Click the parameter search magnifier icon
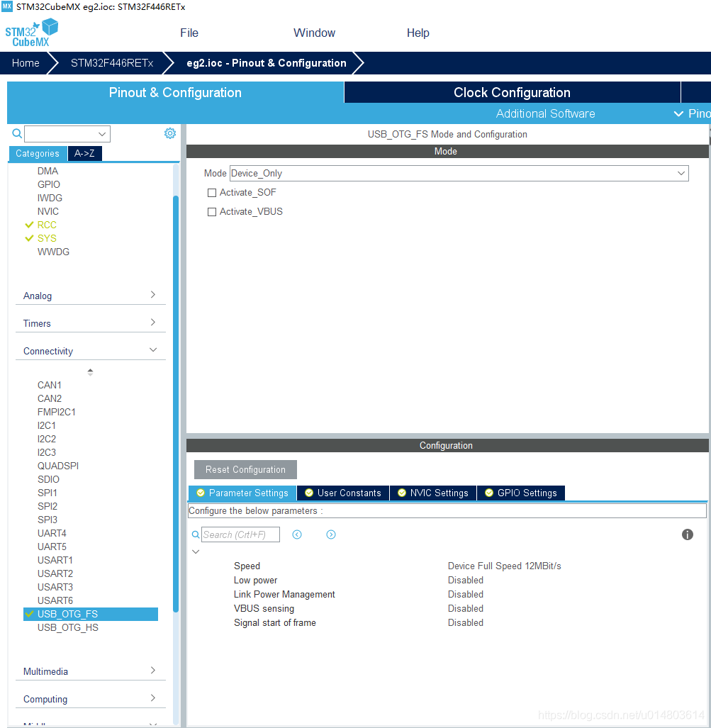This screenshot has width=711, height=728. click(196, 534)
